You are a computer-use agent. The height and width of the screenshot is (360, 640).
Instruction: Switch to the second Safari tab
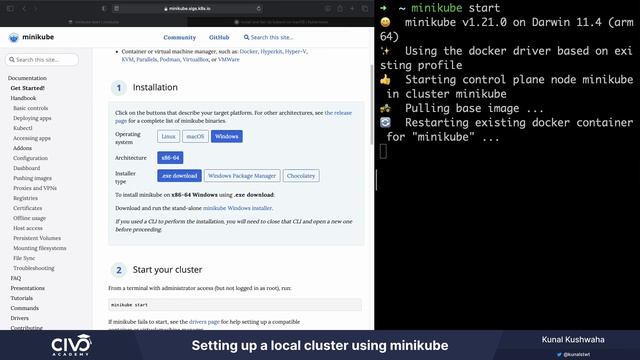pyautogui.click(x=281, y=22)
